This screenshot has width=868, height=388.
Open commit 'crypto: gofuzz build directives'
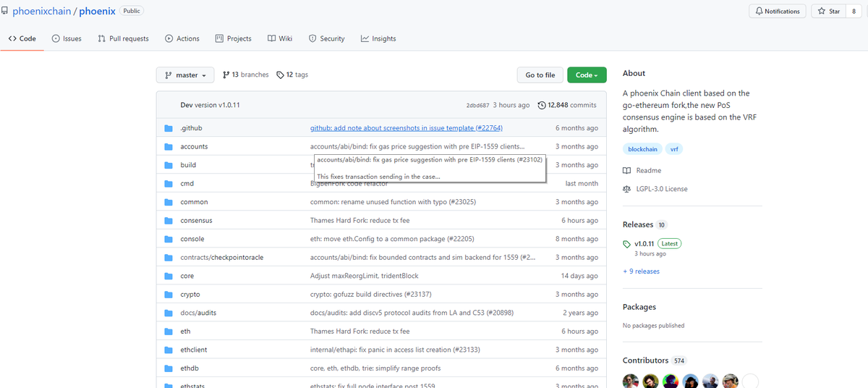[x=371, y=295]
